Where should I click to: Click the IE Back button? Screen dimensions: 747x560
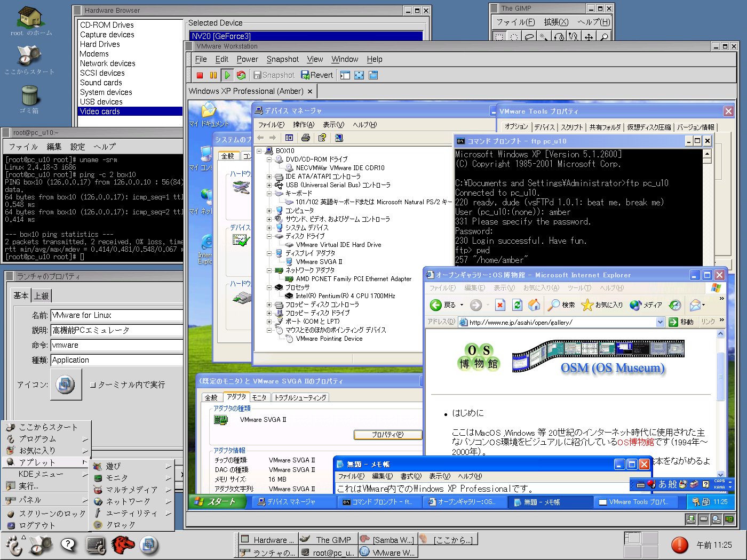click(x=443, y=305)
